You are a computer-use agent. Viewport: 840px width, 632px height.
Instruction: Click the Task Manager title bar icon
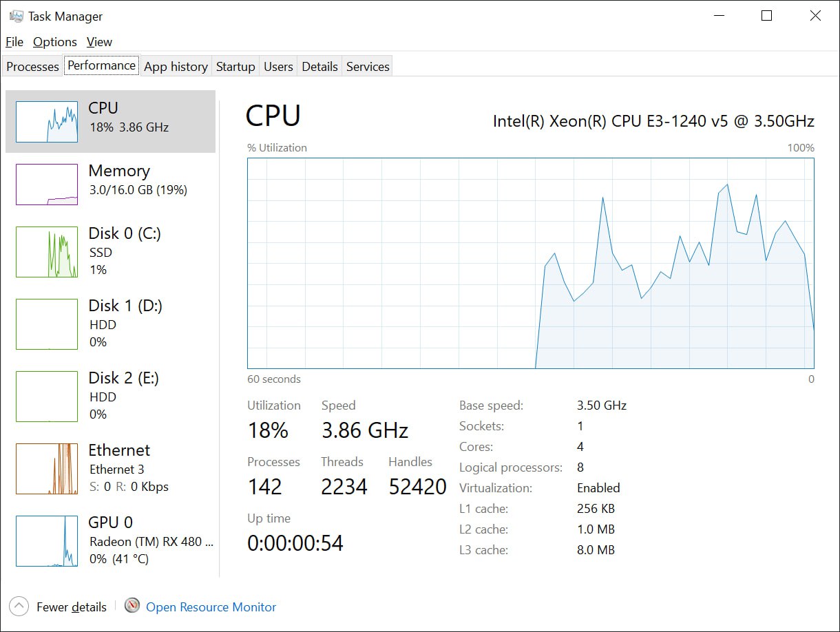(x=17, y=16)
